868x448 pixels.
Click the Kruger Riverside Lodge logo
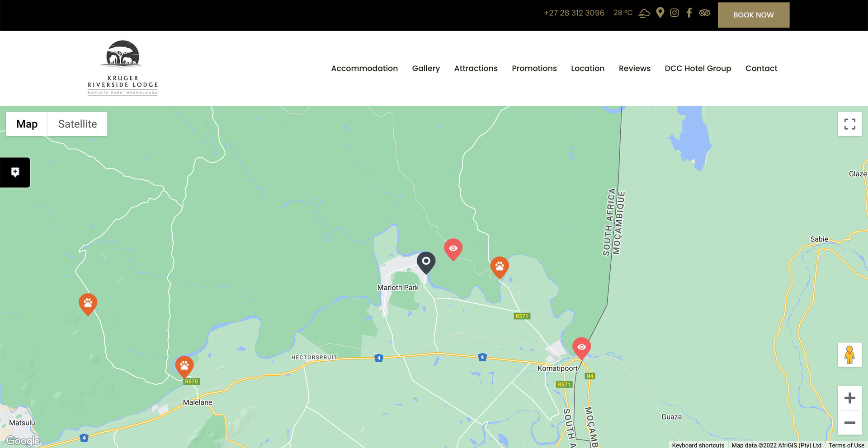(x=123, y=68)
